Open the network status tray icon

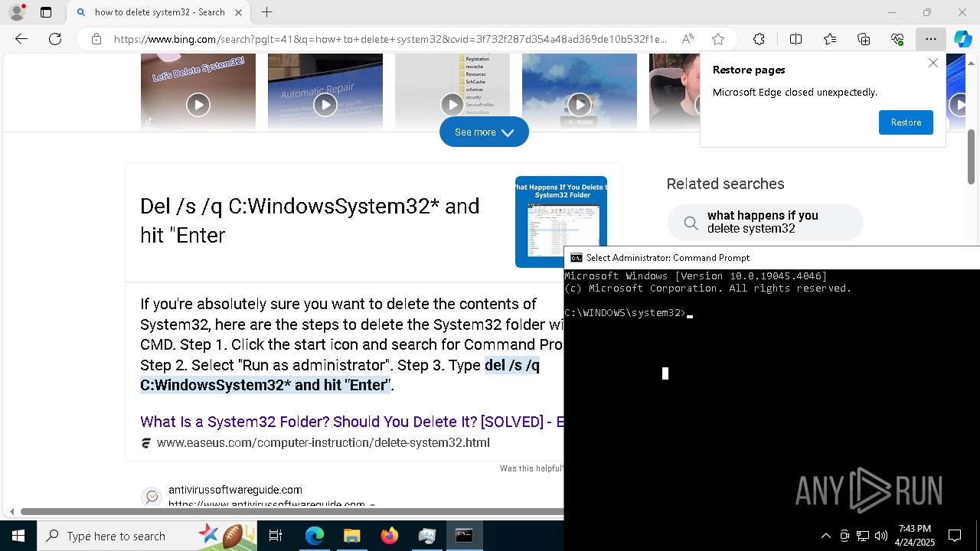click(863, 536)
